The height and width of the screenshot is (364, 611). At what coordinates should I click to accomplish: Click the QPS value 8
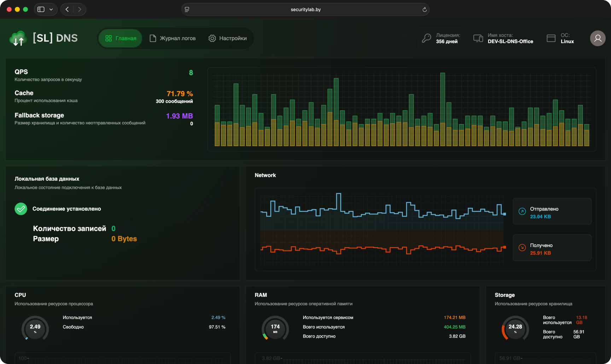pyautogui.click(x=191, y=73)
